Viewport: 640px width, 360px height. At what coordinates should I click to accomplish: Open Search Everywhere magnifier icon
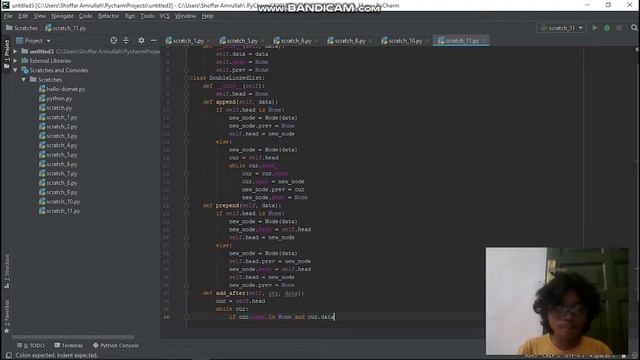click(x=634, y=28)
